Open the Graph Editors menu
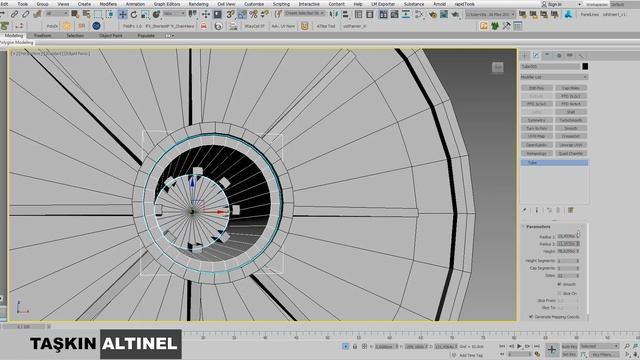 (167, 4)
